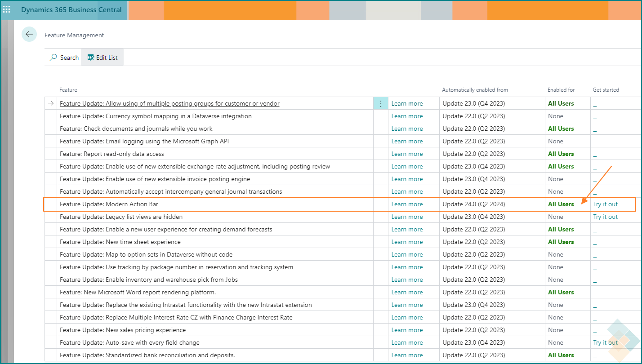The image size is (642, 364).
Task: Select 'All Users' in New time sheet experience row
Action: point(561,242)
